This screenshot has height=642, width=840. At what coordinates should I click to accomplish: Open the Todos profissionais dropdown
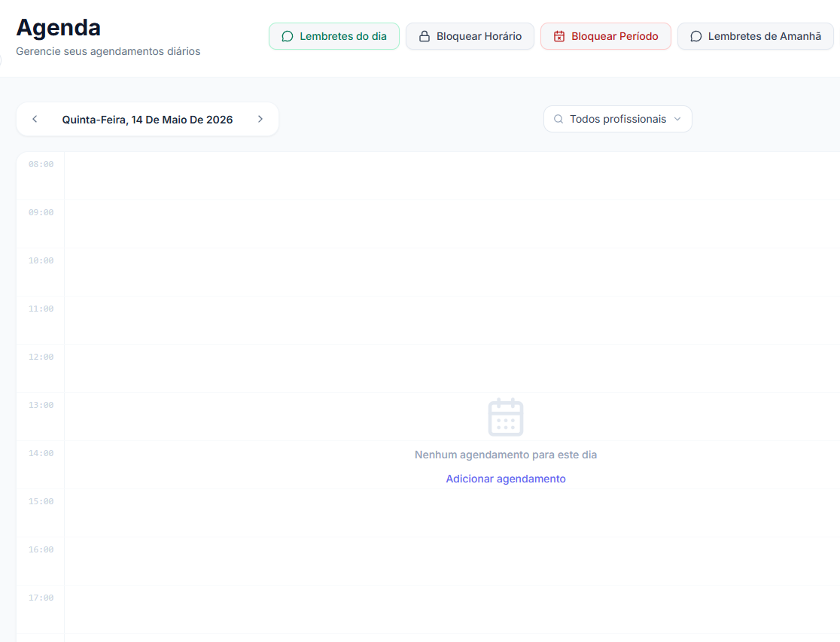(x=618, y=119)
